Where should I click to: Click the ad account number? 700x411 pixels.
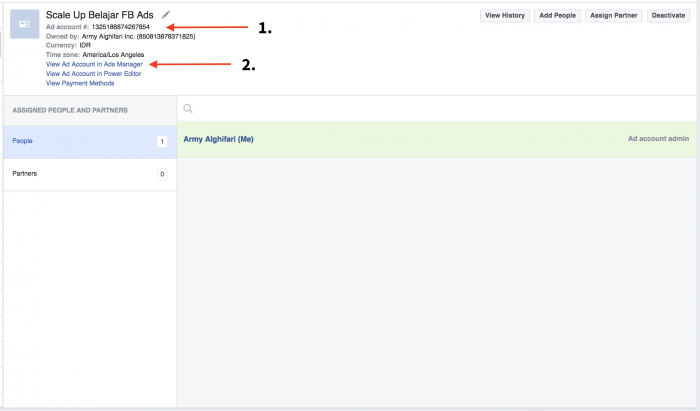[114, 27]
